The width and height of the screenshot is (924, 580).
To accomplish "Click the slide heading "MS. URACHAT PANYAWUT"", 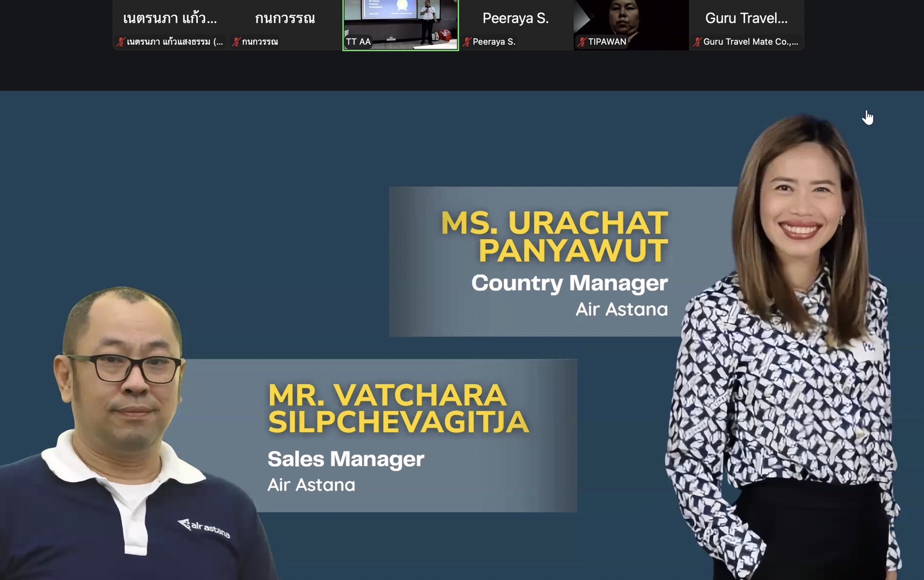I will pyautogui.click(x=554, y=237).
